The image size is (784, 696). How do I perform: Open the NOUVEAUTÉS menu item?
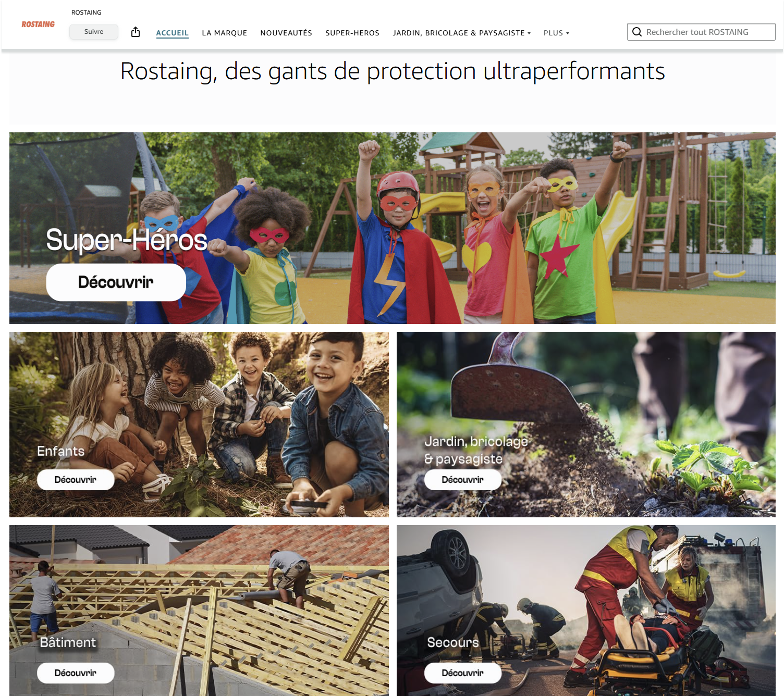(286, 33)
